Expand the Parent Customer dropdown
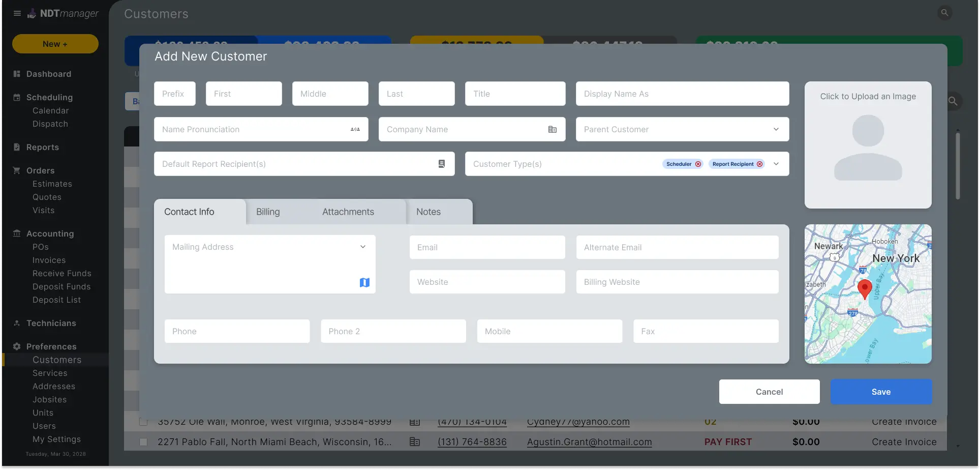980x470 pixels. (776, 129)
